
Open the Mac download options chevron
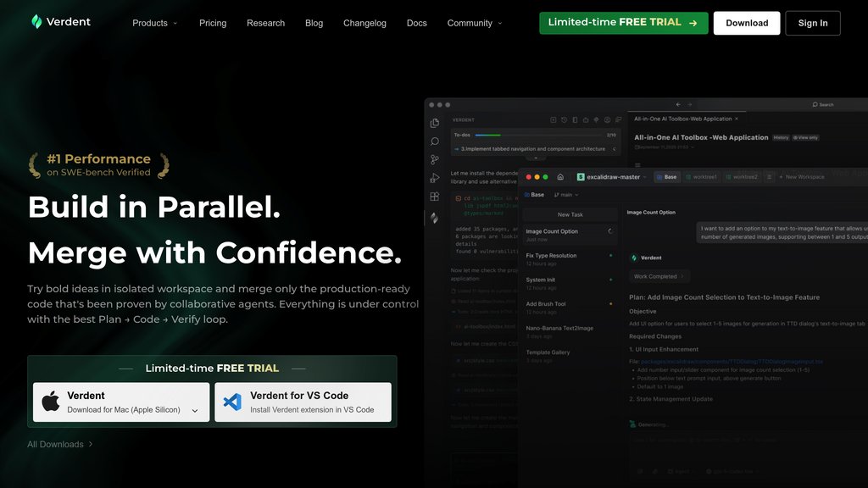195,411
